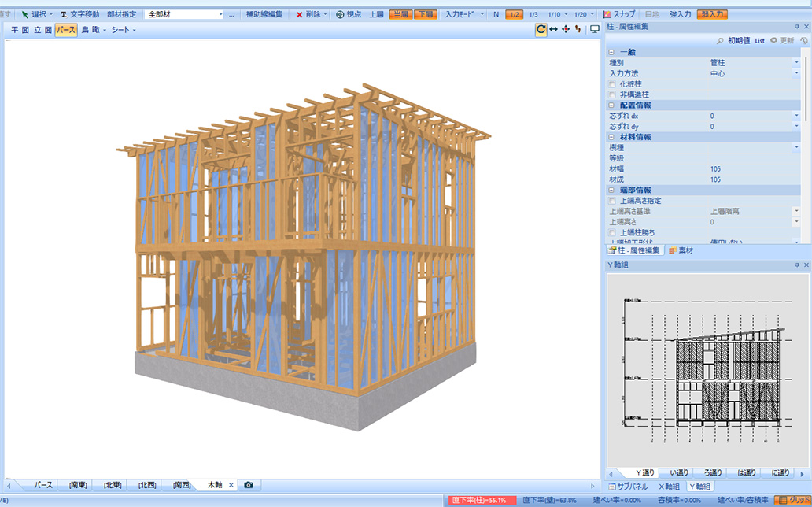The width and height of the screenshot is (812, 507).
Task: Toggle the 弱入力 weak input mode
Action: click(x=712, y=14)
